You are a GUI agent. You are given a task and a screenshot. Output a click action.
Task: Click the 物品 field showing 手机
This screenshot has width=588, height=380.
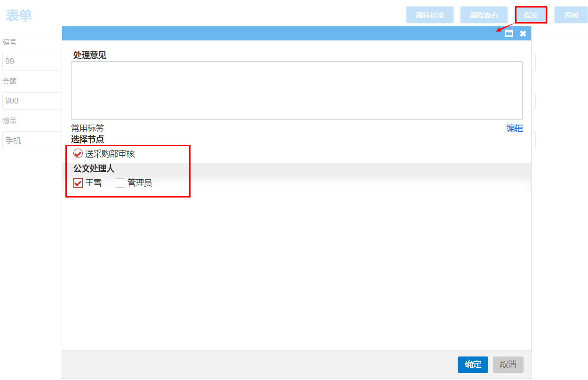tap(32, 141)
